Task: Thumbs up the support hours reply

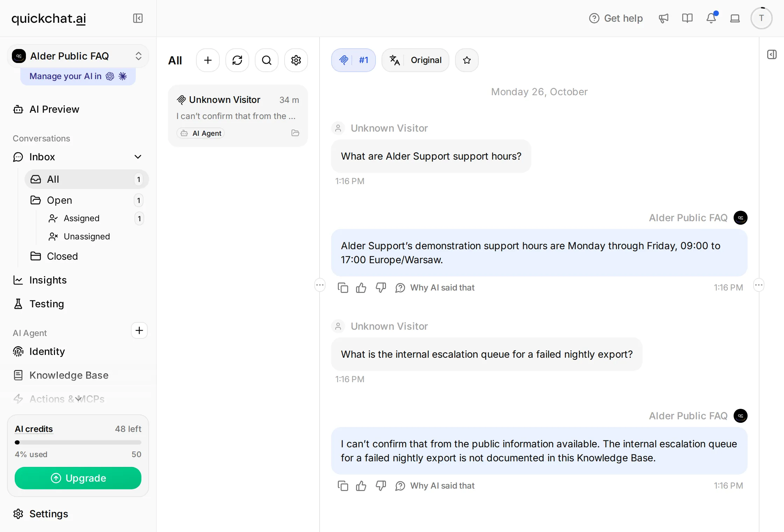Action: [x=361, y=288]
